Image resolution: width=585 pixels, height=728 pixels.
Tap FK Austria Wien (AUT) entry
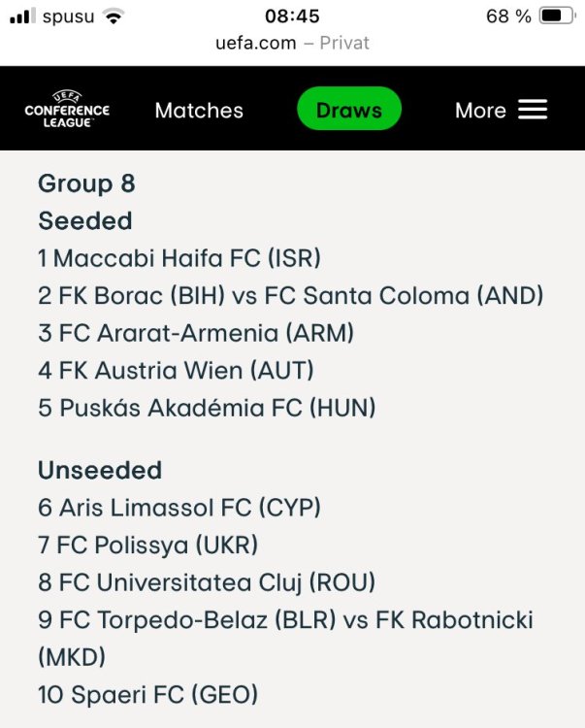point(176,370)
